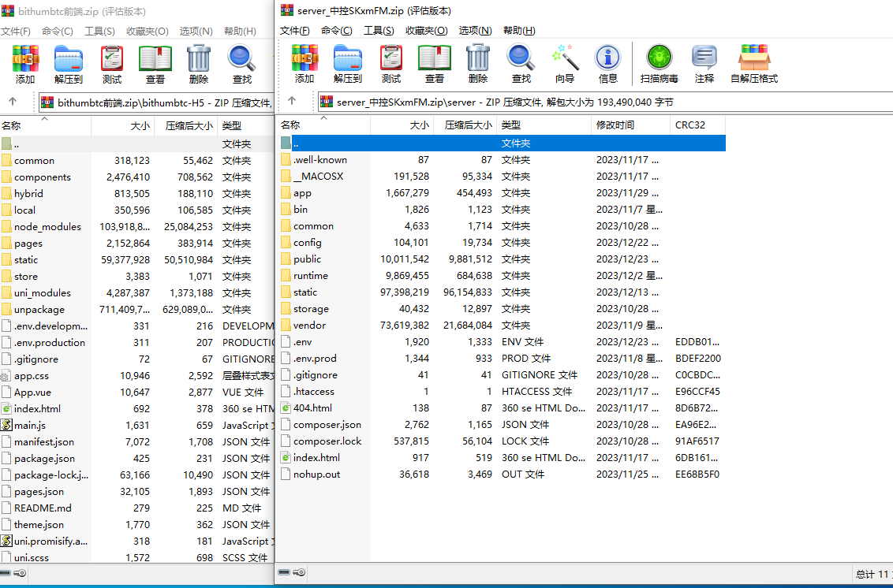893x588 pixels.
Task: Open the Tools (工具) menu in server window
Action: [379, 31]
